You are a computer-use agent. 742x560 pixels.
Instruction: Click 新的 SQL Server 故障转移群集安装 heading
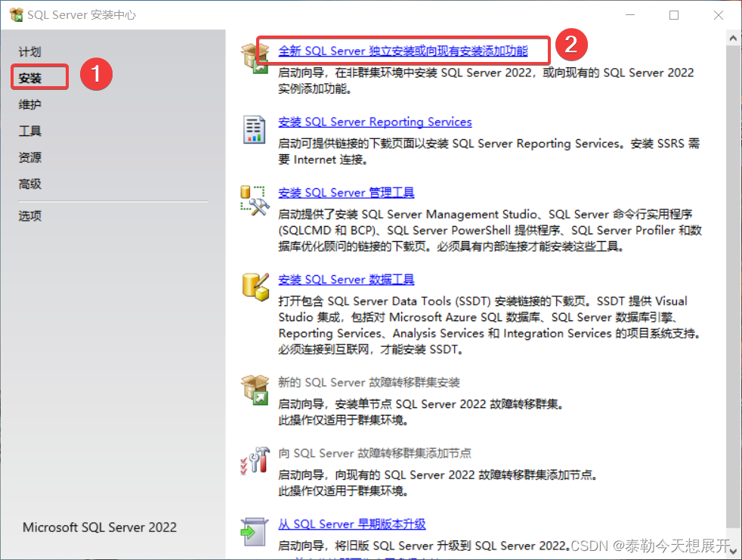(369, 382)
